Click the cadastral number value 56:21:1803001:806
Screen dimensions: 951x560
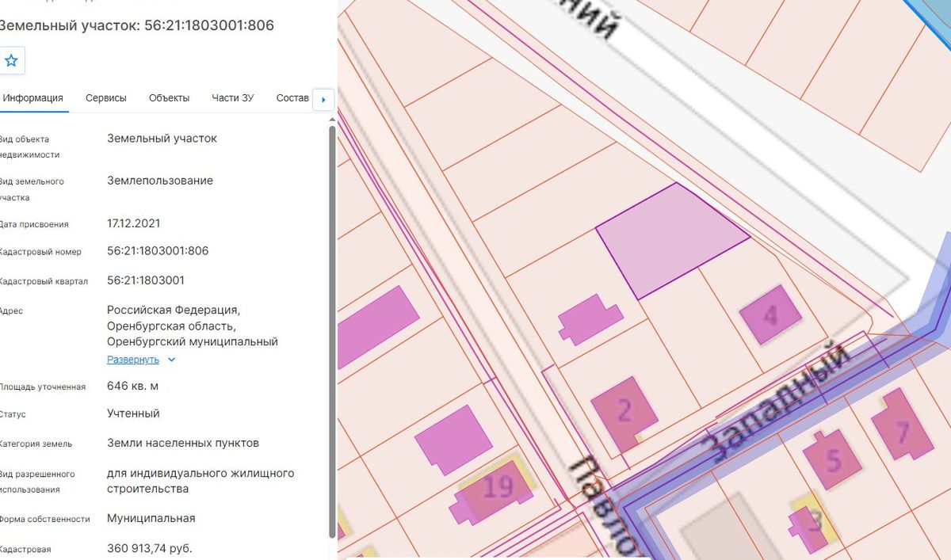pos(158,251)
